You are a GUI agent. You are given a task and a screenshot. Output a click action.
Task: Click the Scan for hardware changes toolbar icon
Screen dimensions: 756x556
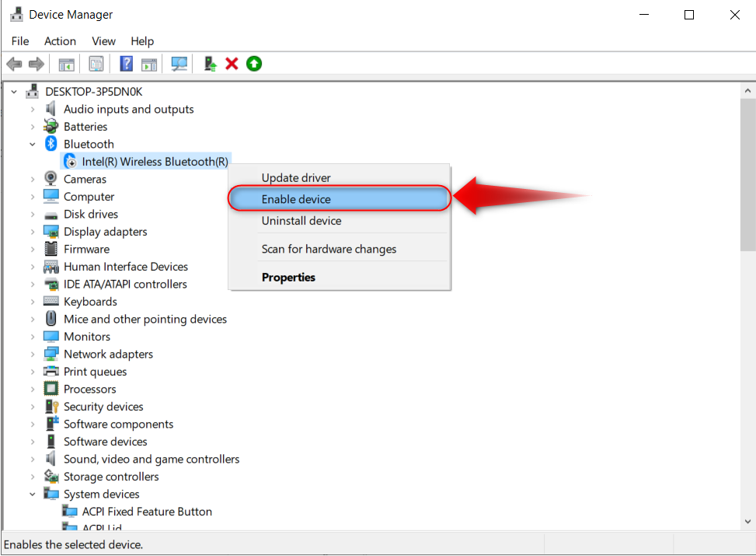click(179, 64)
